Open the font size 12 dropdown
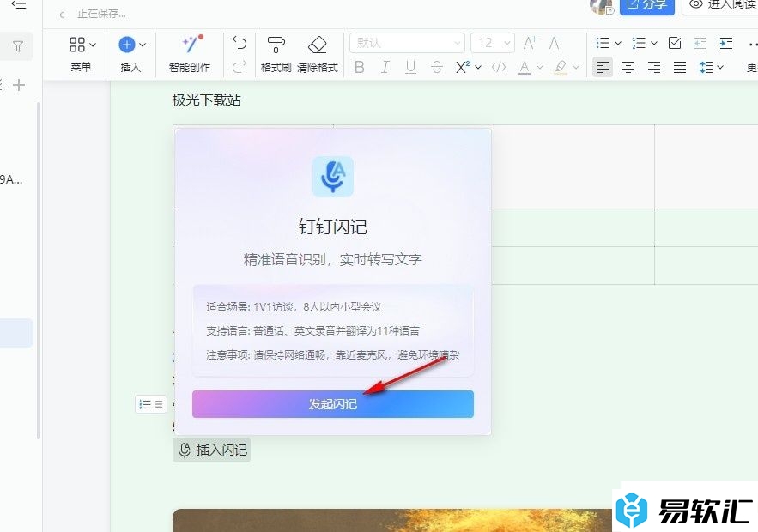The height and width of the screenshot is (532, 758). click(493, 43)
